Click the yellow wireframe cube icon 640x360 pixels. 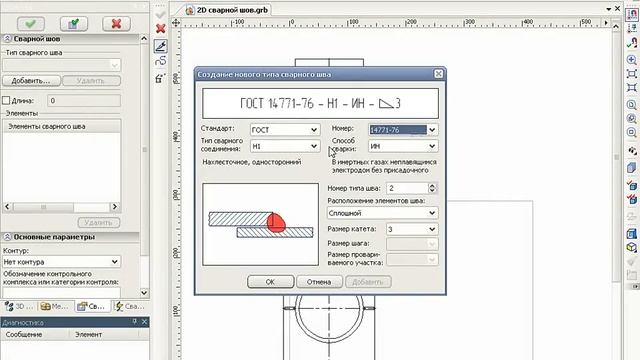(632, 247)
